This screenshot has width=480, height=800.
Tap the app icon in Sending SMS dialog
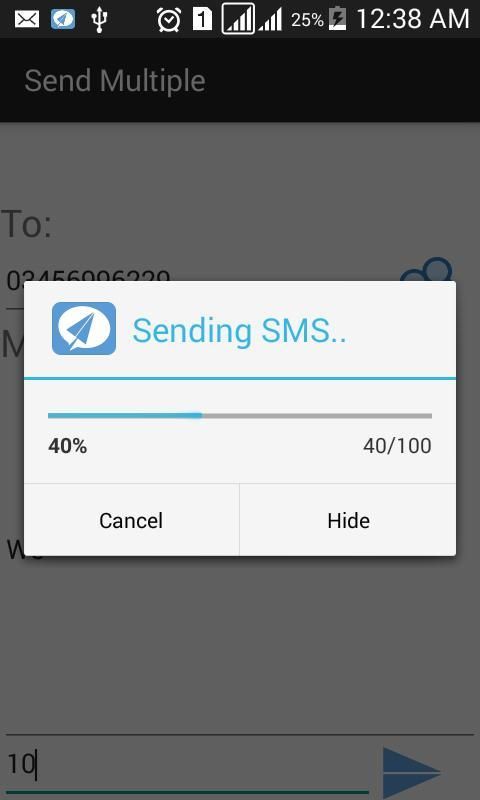[84, 328]
